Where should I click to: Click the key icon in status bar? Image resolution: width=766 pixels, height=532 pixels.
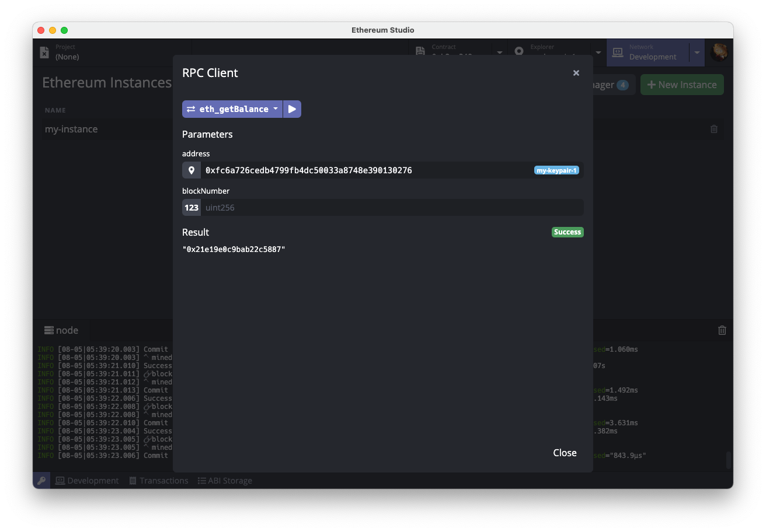point(41,481)
